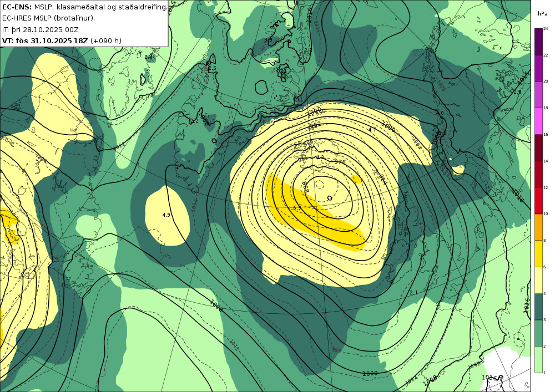Click the legend tick label '14'

click(x=546, y=161)
